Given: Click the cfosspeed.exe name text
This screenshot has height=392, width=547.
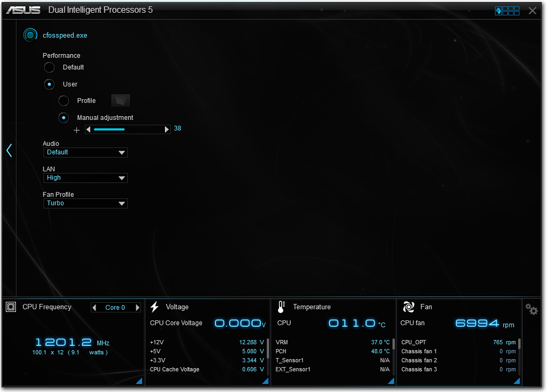Looking at the screenshot, I should 65,35.
